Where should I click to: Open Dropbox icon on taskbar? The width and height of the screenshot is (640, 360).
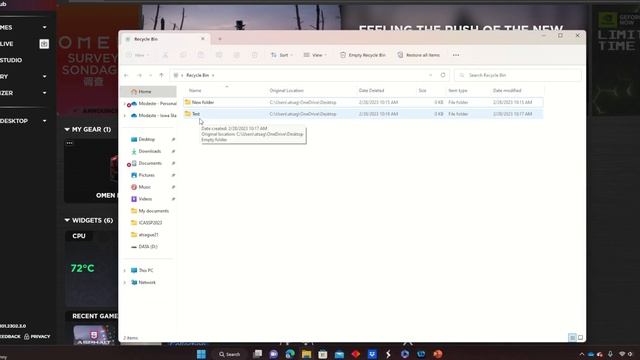point(372,354)
